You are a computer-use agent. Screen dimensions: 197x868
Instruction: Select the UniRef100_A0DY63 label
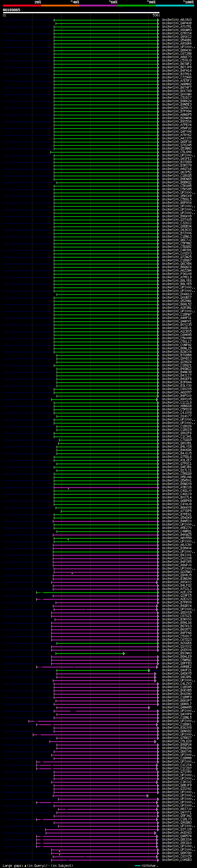coord(176,833)
